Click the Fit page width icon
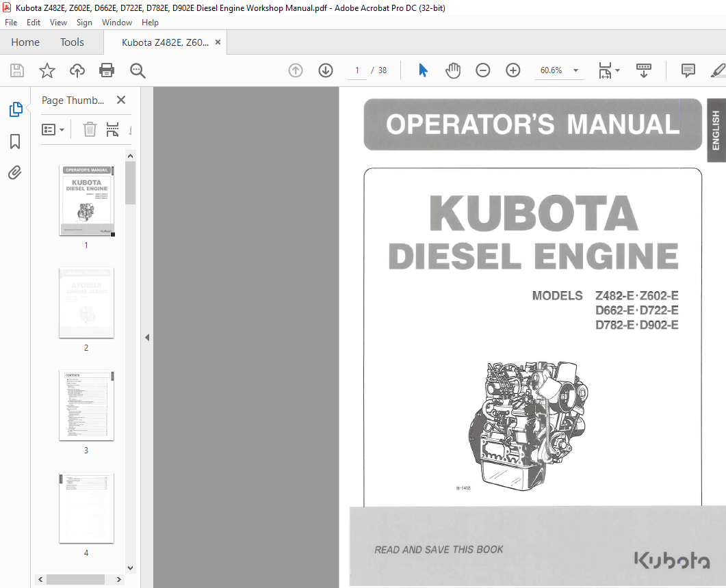This screenshot has height=588, width=726. [605, 70]
